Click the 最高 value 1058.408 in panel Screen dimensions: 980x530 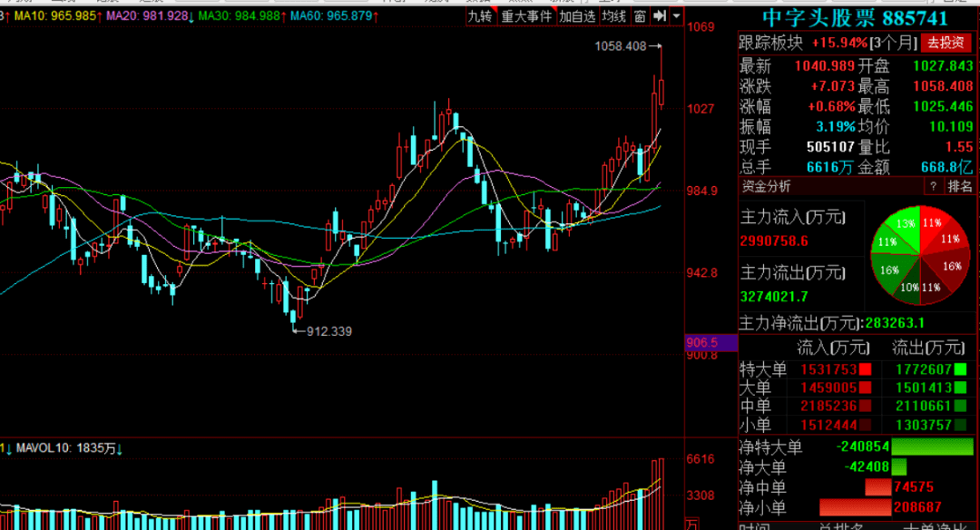(x=943, y=85)
